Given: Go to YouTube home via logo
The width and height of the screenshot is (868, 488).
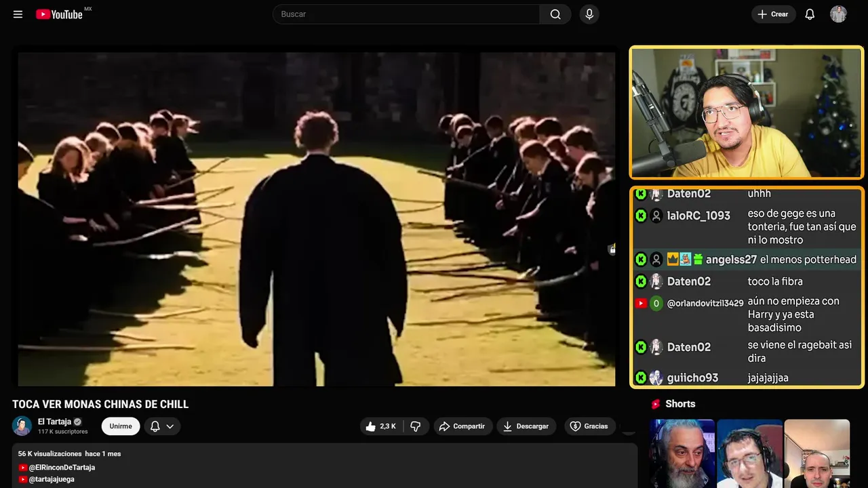Looking at the screenshot, I should (x=60, y=14).
